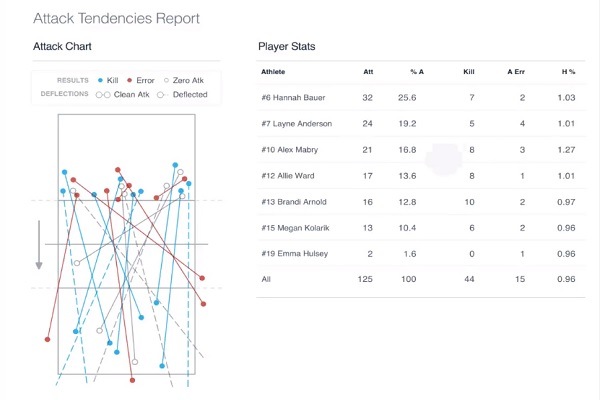The image size is (600, 400).
Task: Click the red Error legend dot
Action: pos(130,79)
